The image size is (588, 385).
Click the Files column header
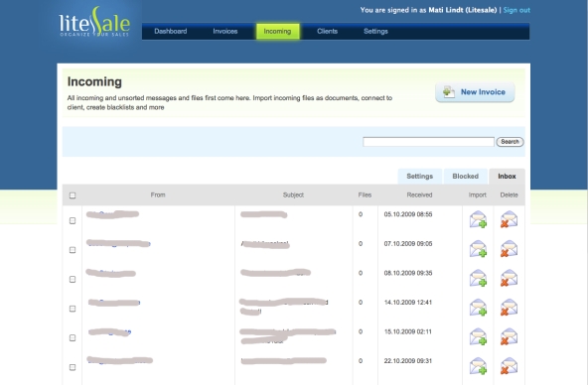pyautogui.click(x=365, y=194)
